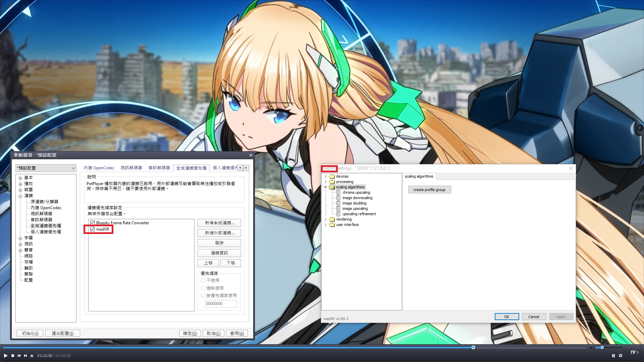Open the player control panel gear icon

pos(621,356)
